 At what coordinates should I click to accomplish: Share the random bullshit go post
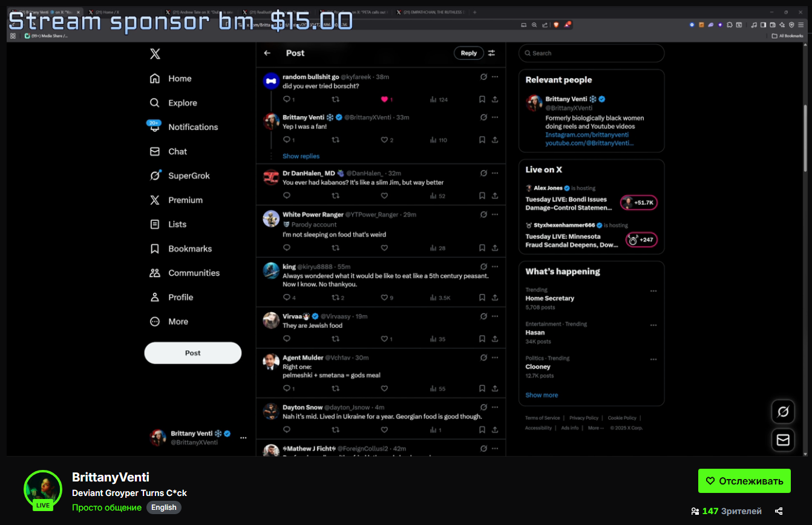tap(495, 99)
